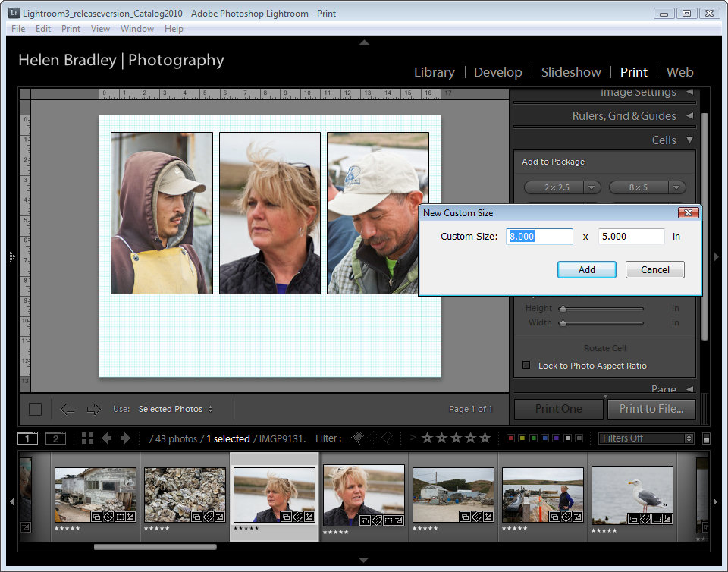Screen dimensions: 728x572
Task: Toggle the filter switch beside Filters Off
Action: point(707,438)
